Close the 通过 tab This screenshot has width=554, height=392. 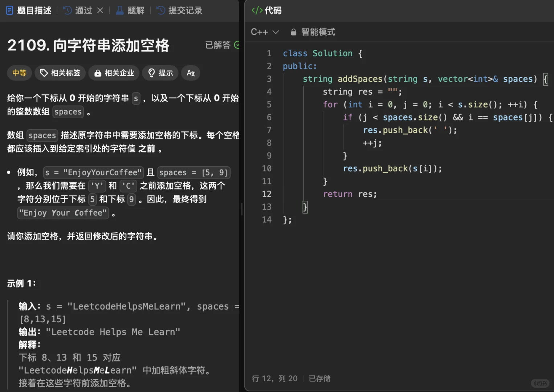tap(100, 11)
